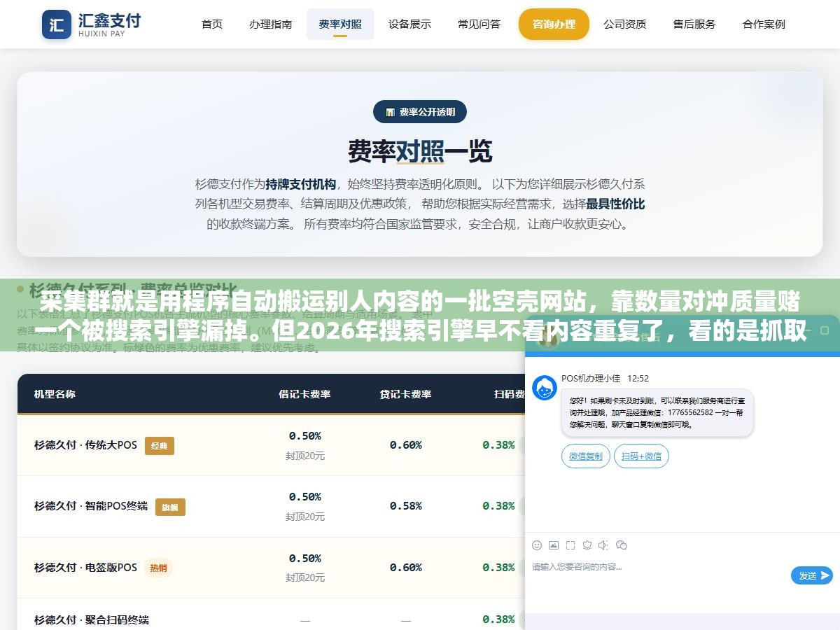Click the image upload icon in chat

[554, 545]
